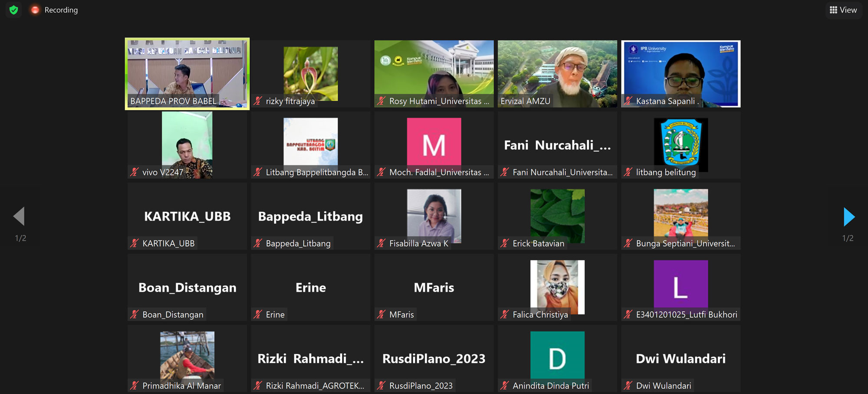Click the teal D avatar of Anindita

pyautogui.click(x=557, y=355)
